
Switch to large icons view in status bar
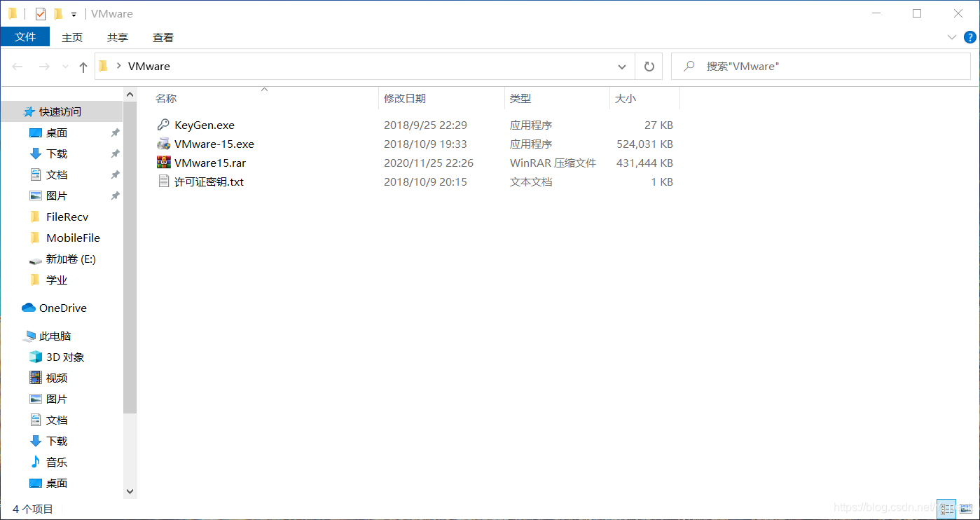click(x=966, y=509)
